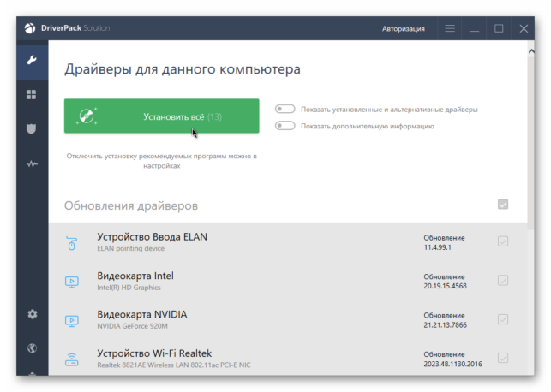This screenshot has height=392, width=551.
Task: Click the Intel video card monitor icon
Action: coord(72,282)
